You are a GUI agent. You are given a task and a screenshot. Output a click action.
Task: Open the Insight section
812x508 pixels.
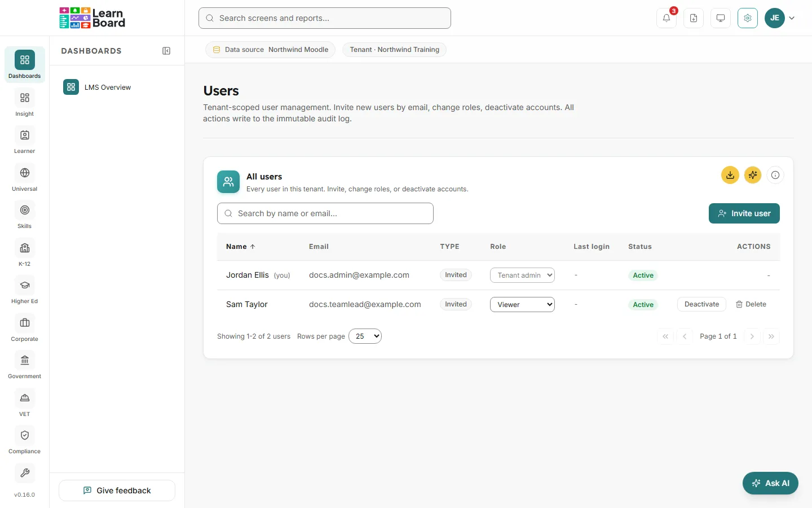click(x=24, y=103)
